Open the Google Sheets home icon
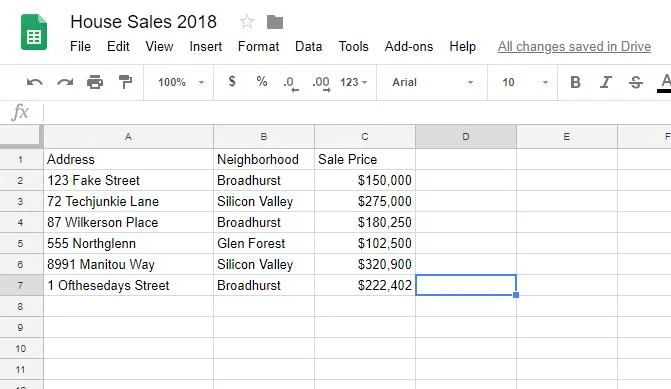 tap(34, 32)
